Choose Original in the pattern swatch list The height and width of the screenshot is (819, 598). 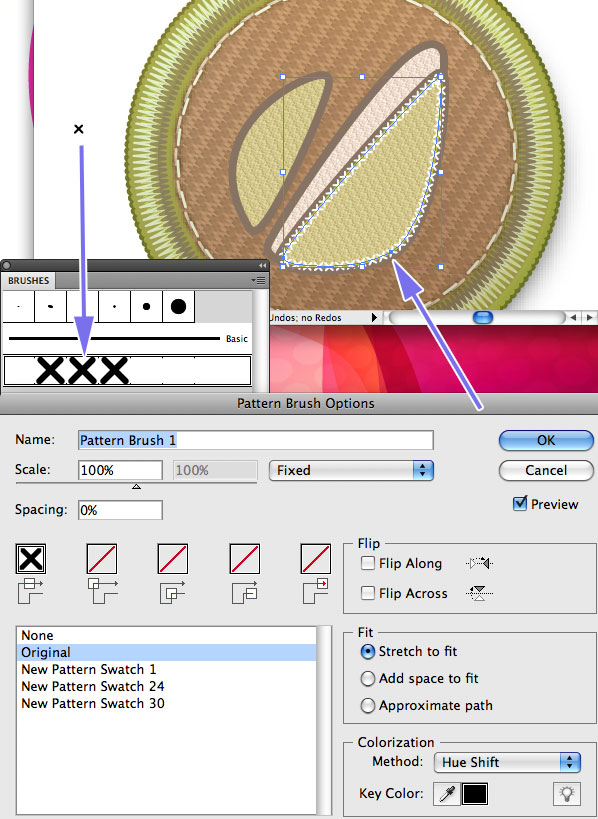point(166,652)
